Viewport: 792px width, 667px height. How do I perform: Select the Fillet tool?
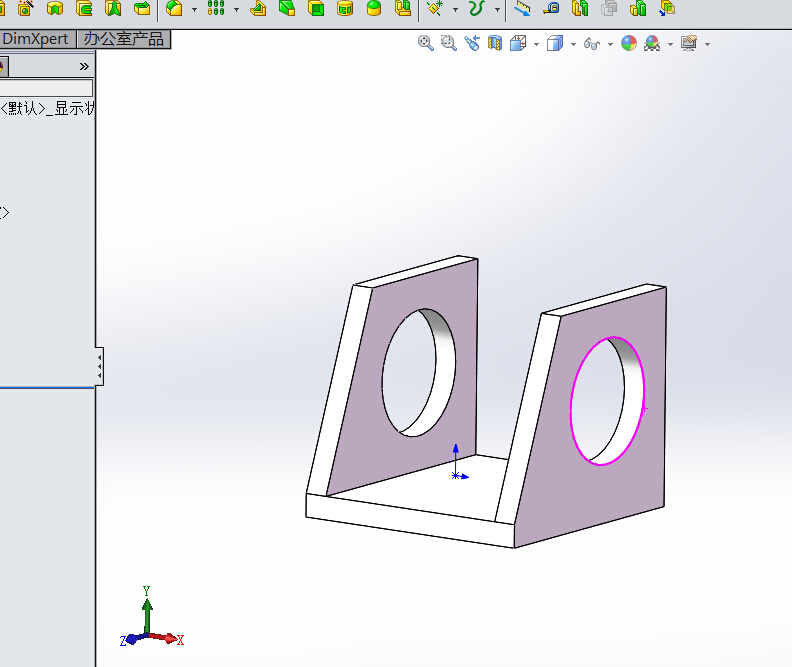click(x=174, y=8)
